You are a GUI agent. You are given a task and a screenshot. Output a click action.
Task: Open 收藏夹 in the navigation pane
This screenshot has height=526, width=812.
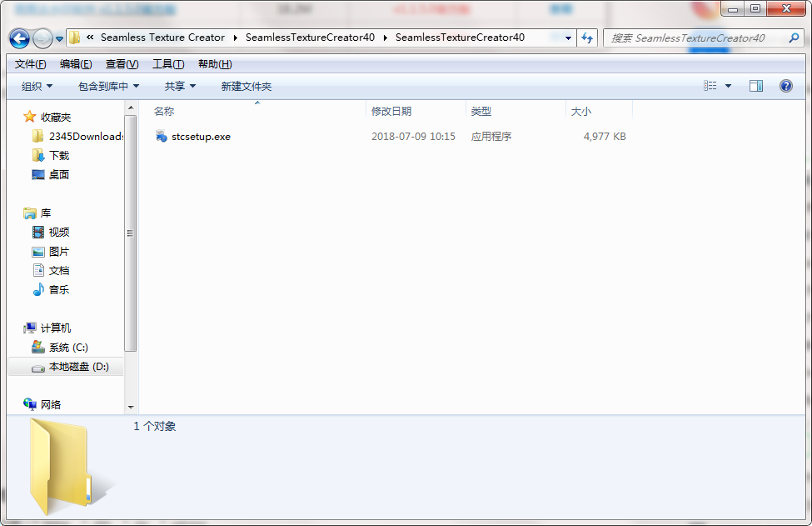click(x=56, y=118)
